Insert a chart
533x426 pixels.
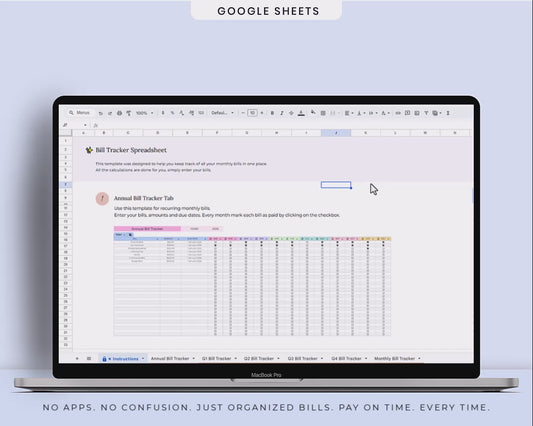pyautogui.click(x=417, y=113)
